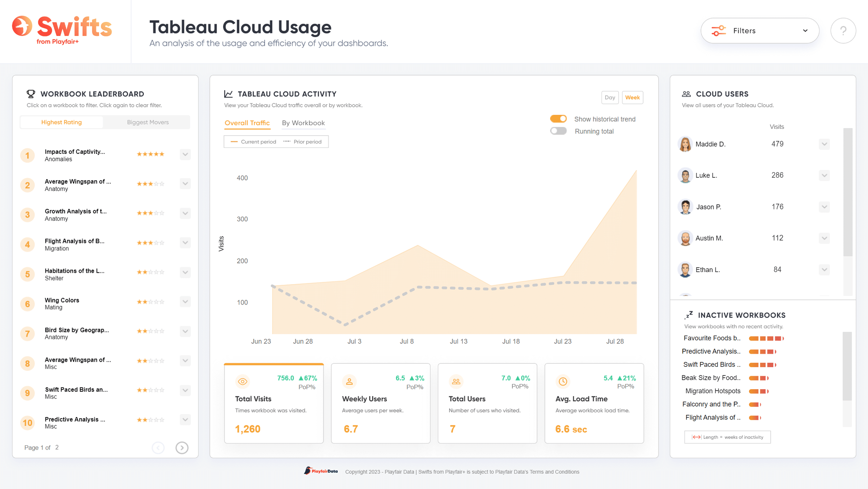Click the eye icon on Total Visits card
Screen dimensions: 868x489
(x=243, y=382)
